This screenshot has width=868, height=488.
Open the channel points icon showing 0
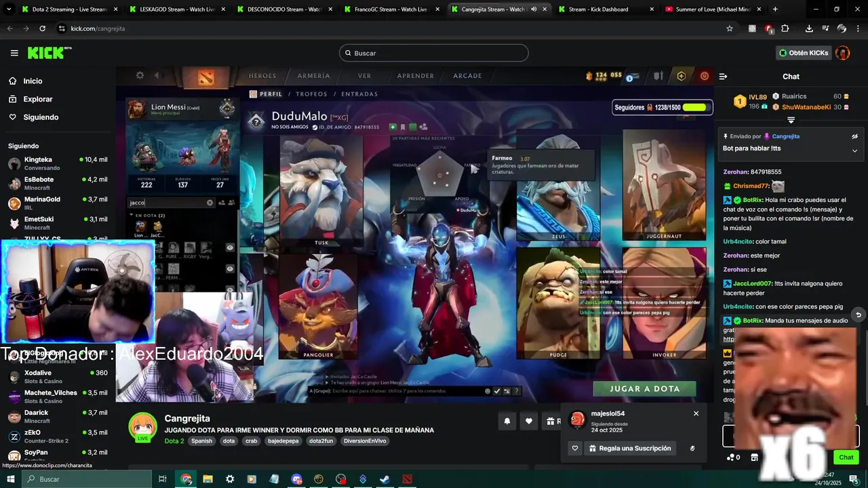[x=733, y=457]
